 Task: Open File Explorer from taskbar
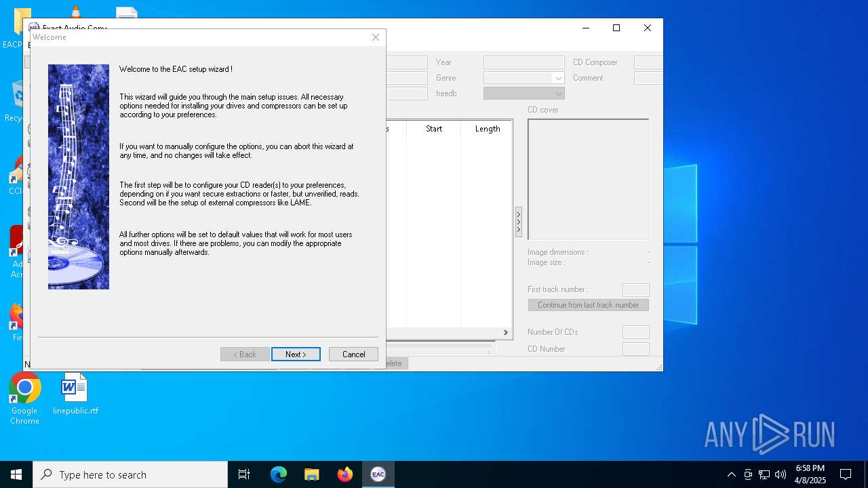click(311, 474)
